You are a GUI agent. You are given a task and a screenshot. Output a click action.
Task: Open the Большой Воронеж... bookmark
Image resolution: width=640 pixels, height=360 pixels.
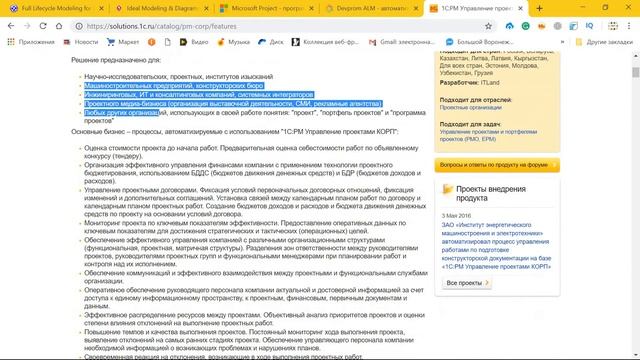(480, 42)
